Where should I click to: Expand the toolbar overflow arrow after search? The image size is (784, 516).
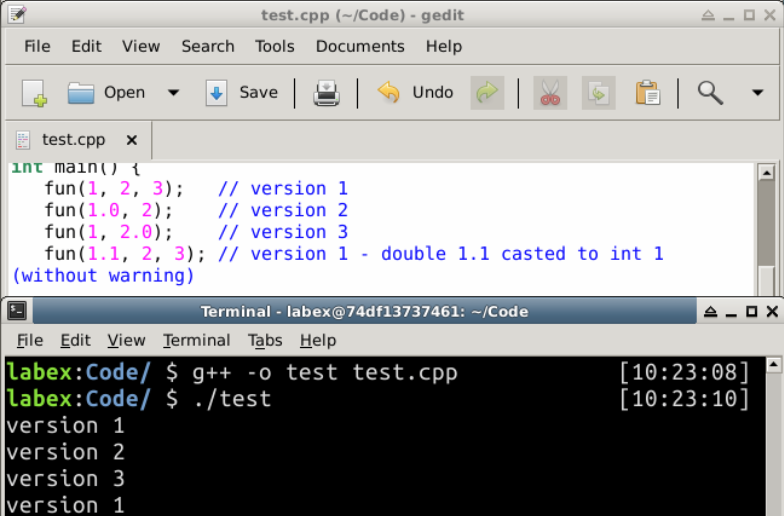757,93
